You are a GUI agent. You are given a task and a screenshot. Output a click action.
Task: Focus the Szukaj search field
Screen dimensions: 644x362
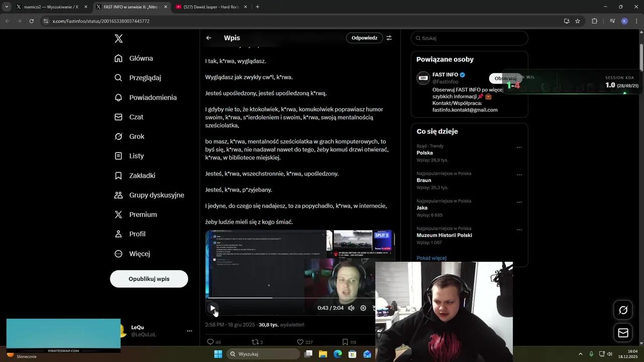point(469,38)
